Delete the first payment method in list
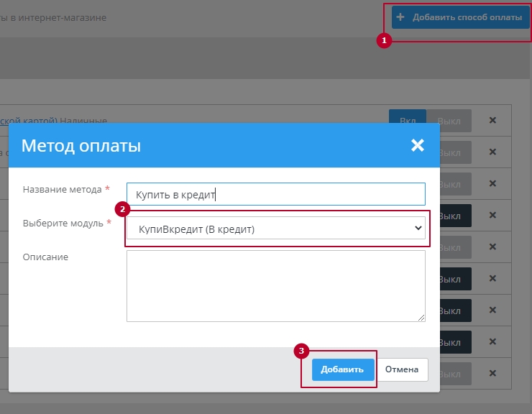Image resolution: width=532 pixels, height=414 pixels. tap(492, 120)
